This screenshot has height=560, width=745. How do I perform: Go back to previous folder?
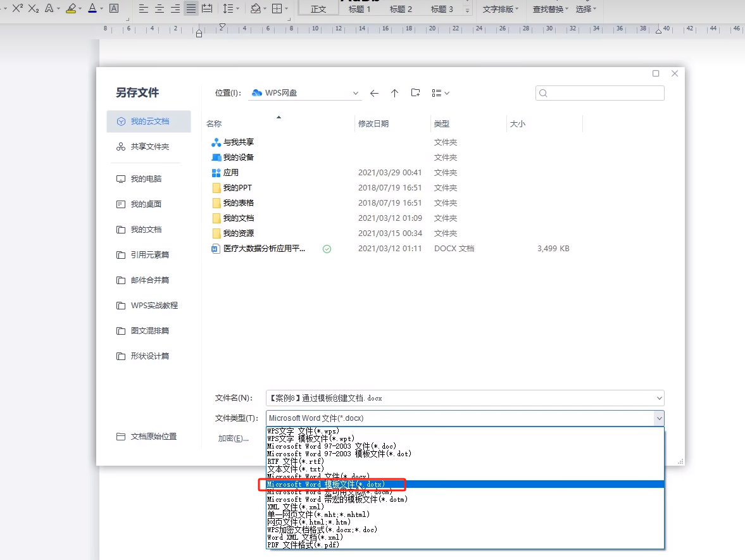tap(375, 93)
